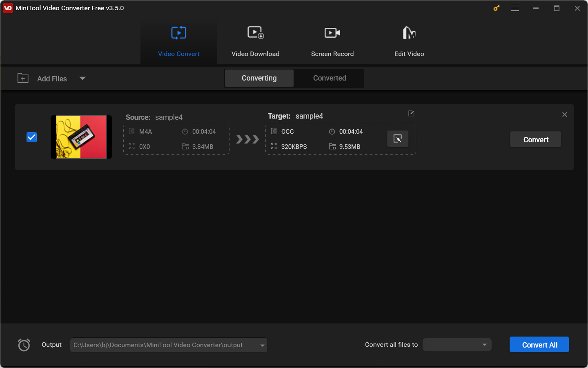Open the Video Convert tab
The image size is (588, 368).
pyautogui.click(x=179, y=41)
